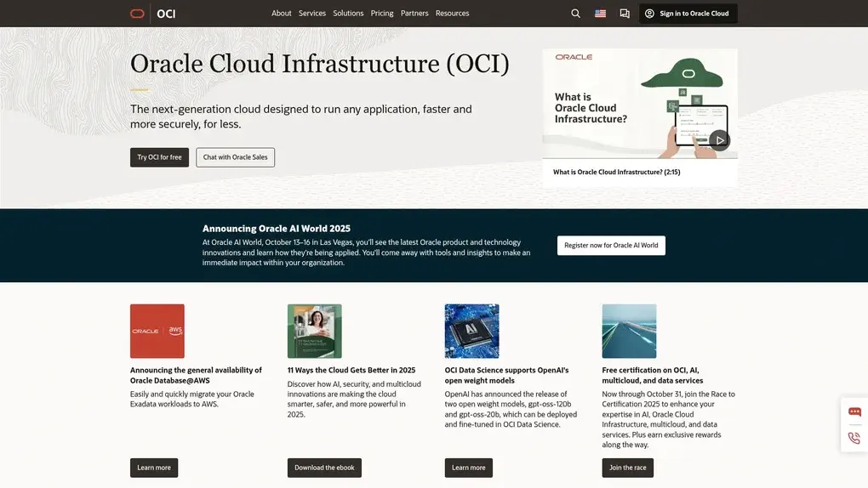Click Try OCI for free button
The width and height of the screenshot is (868, 488).
tap(159, 157)
